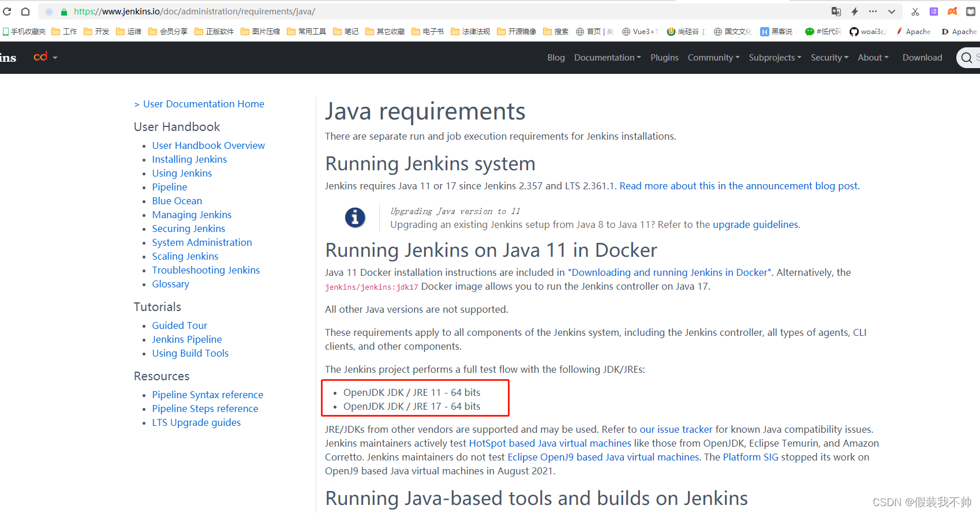The image size is (980, 513).
Task: Open the 正版软件 bookmark folder
Action: coord(214,32)
